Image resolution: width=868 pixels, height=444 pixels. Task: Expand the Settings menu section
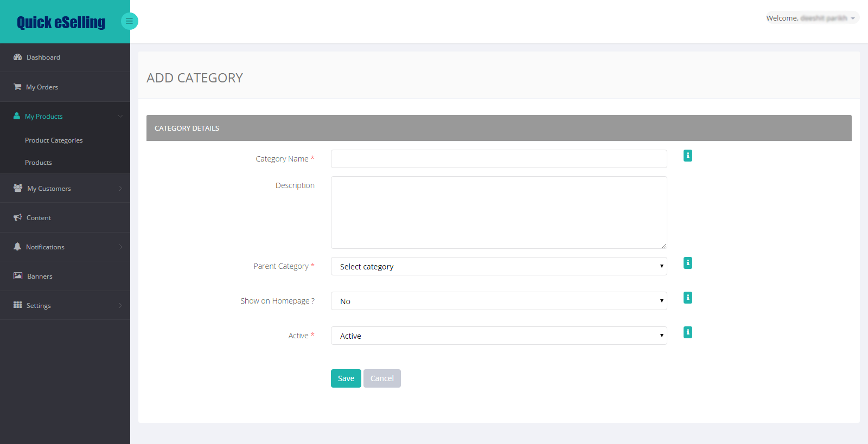[x=65, y=305]
